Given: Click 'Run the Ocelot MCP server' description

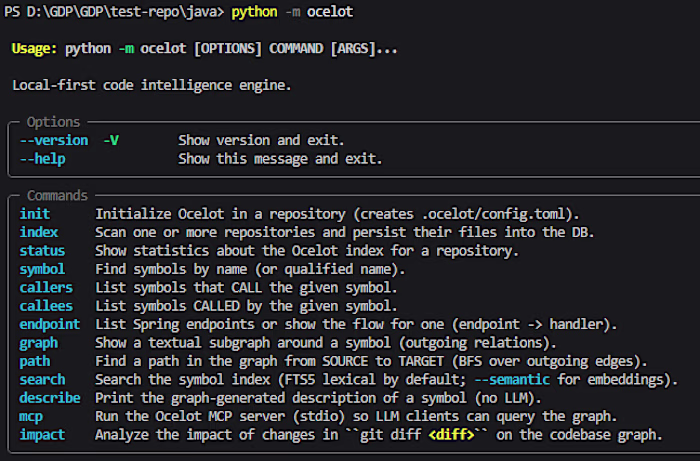Looking at the screenshot, I should tap(356, 416).
